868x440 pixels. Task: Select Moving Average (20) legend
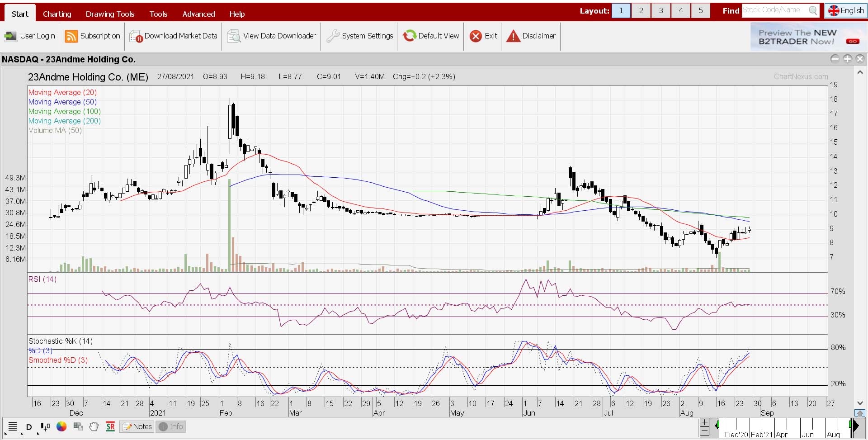pyautogui.click(x=62, y=92)
